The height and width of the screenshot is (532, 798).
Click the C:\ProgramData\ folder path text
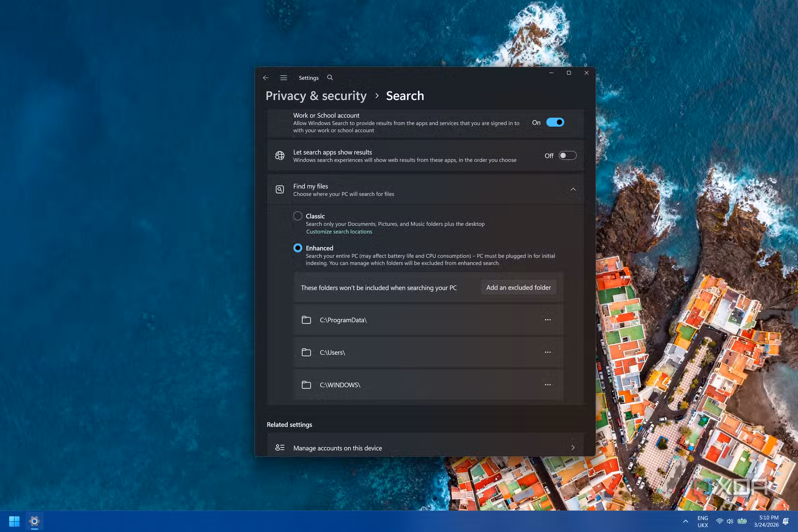[x=343, y=320]
